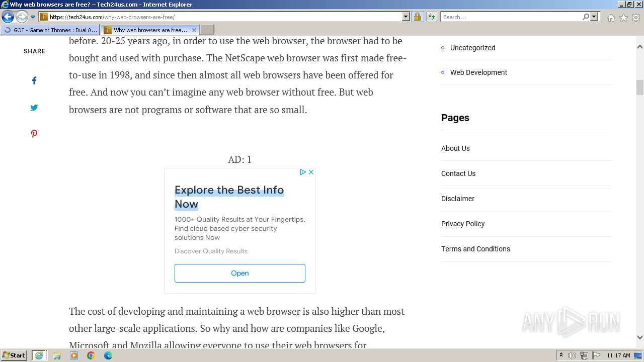Open the About Us page link
The width and height of the screenshot is (644, 362).
[x=455, y=148]
